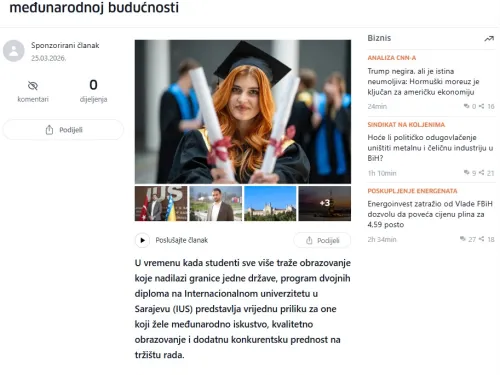
Task: Click the share icon showing 18
Action: pos(481,239)
